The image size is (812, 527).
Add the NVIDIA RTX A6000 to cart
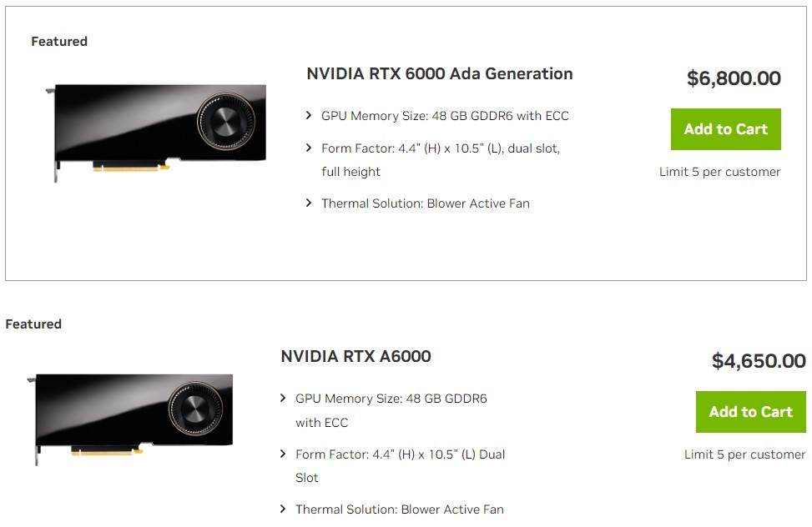(749, 411)
